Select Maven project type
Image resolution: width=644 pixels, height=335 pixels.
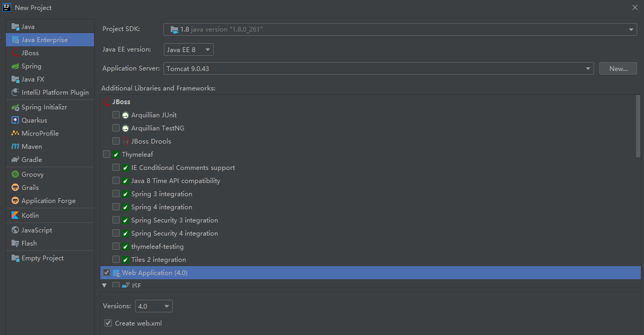point(50,146)
